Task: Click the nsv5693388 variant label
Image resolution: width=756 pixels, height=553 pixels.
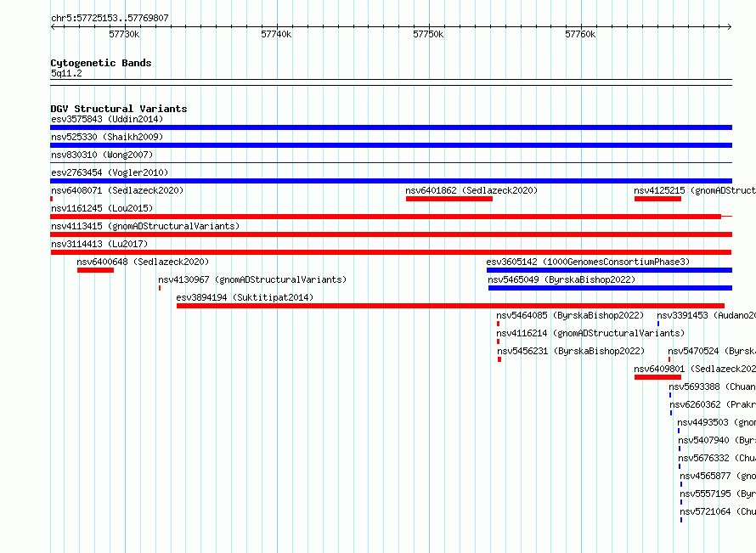Action: click(x=712, y=387)
